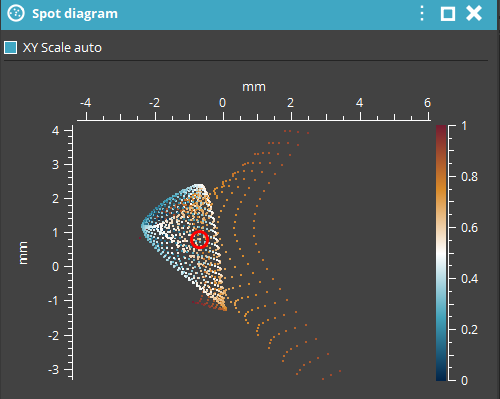The image size is (500, 399).
Task: Close the Spot diagram panel
Action: tap(474, 14)
